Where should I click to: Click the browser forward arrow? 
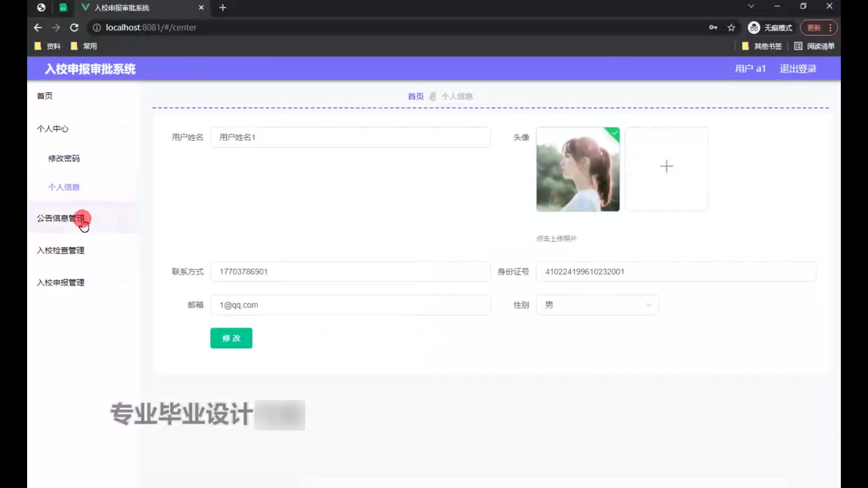56,28
